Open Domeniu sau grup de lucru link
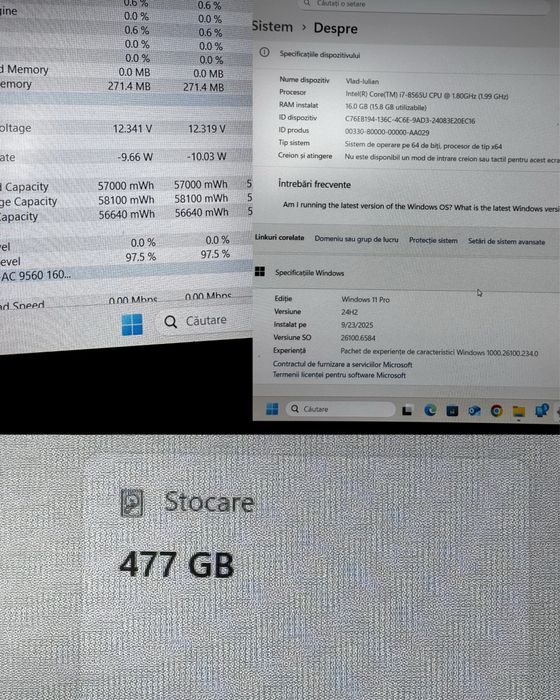Screen dimensions: 560x700 click(356, 239)
